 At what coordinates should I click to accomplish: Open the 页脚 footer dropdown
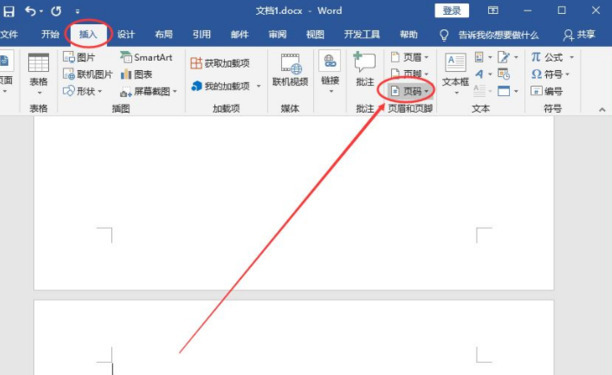click(409, 73)
